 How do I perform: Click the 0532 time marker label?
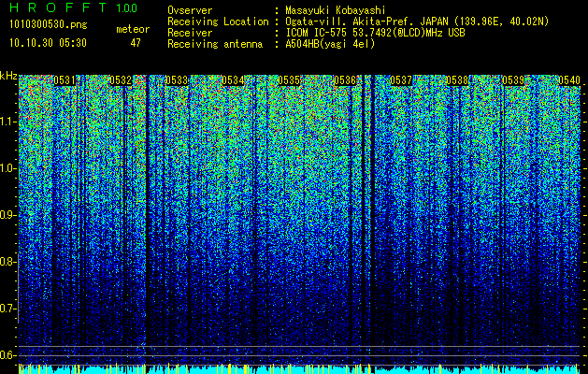(x=121, y=80)
